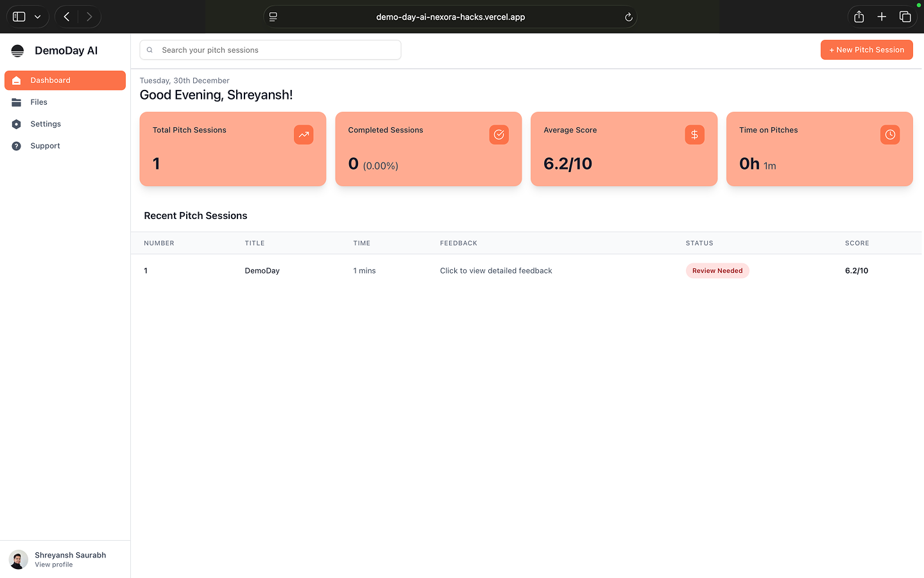Select the Completed Sessions card
This screenshot has width=924, height=578.
(x=429, y=149)
